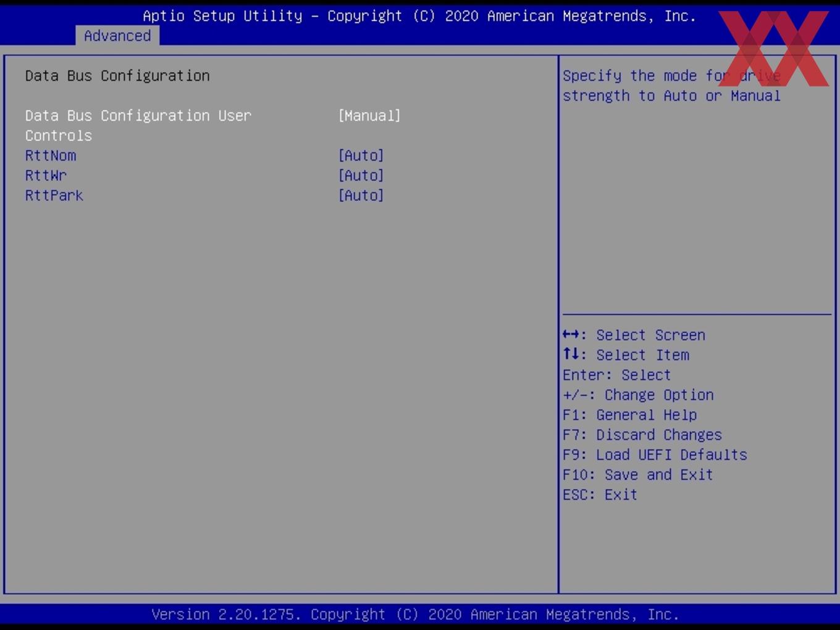
Task: Select the RttNom setting label
Action: (51, 156)
